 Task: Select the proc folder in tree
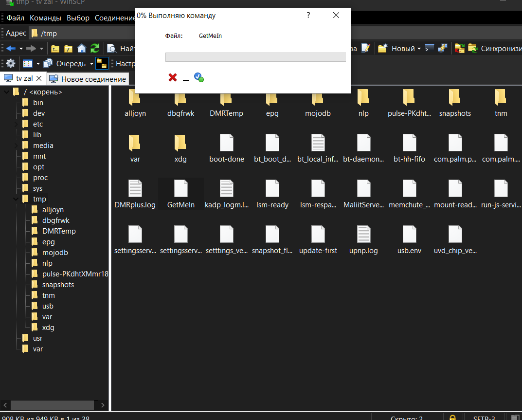40,178
